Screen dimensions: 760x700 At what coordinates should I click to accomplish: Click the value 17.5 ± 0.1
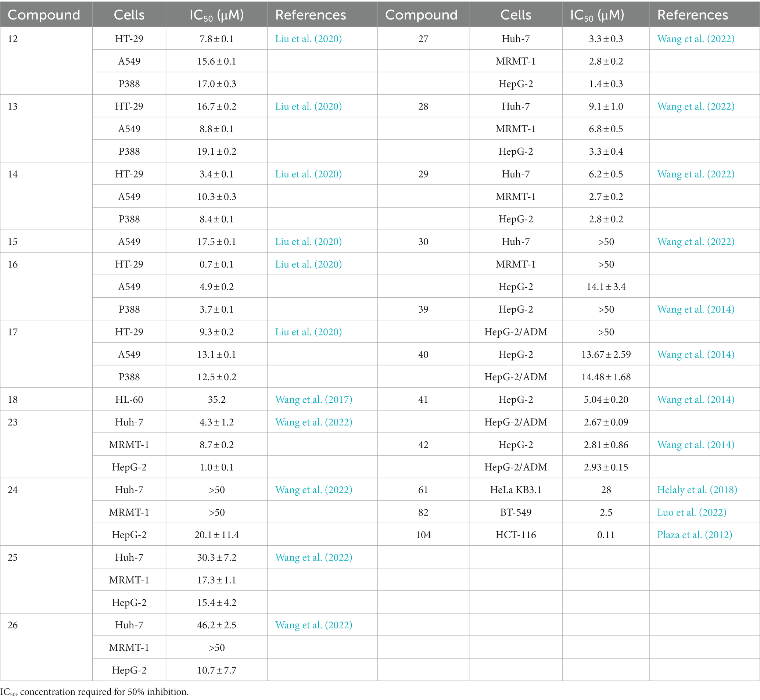217,242
